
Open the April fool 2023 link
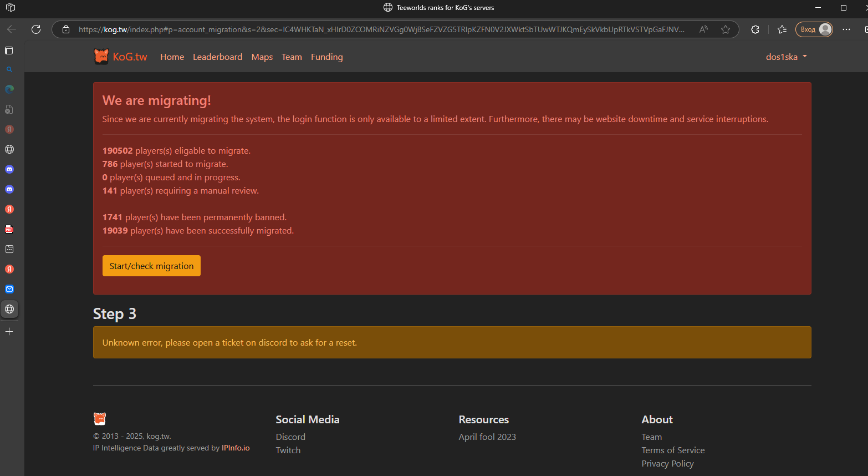(x=487, y=437)
